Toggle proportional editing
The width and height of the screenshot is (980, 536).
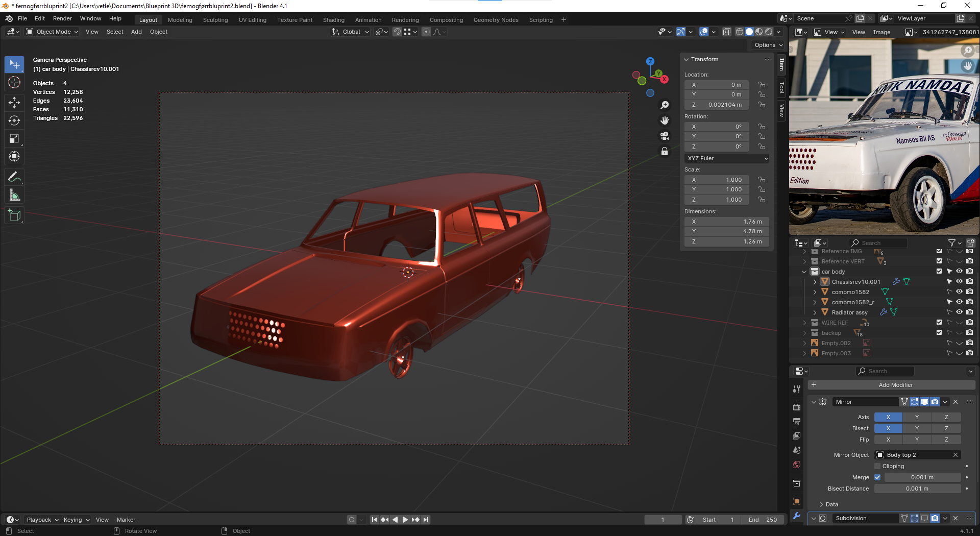pyautogui.click(x=426, y=32)
